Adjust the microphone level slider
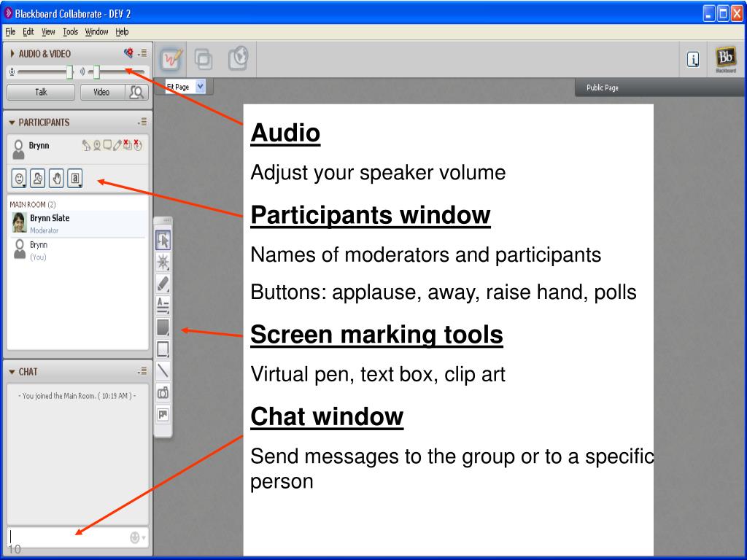This screenshot has width=747, height=560. [x=70, y=72]
